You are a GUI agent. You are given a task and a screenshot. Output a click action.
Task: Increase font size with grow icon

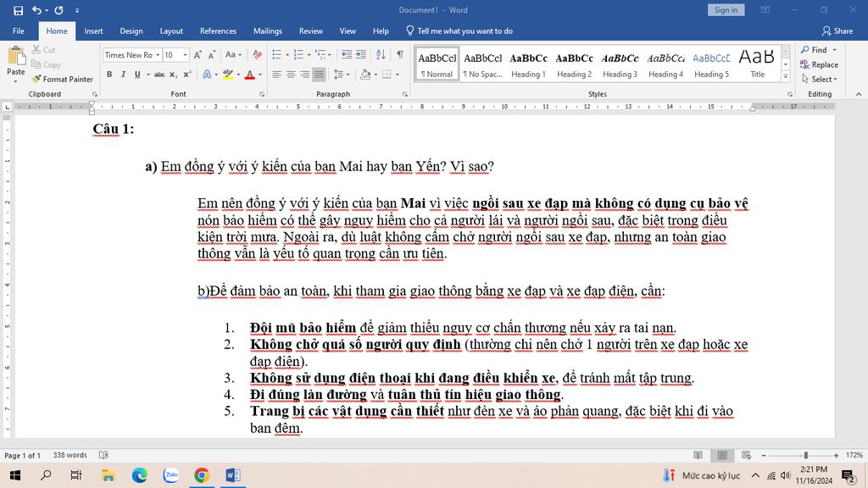(x=196, y=55)
